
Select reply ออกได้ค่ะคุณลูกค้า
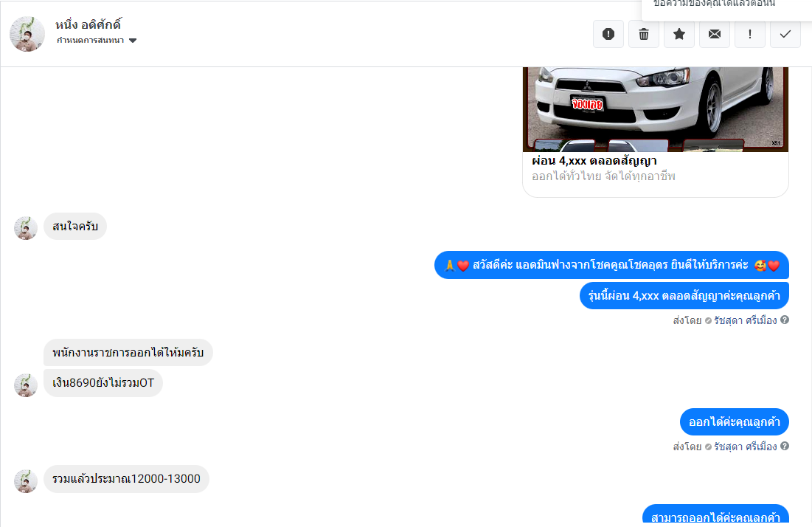point(735,421)
